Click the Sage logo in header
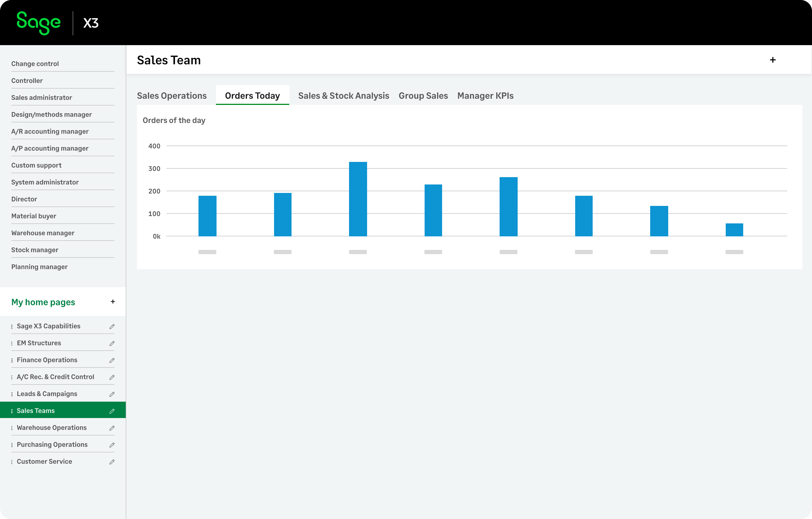 pyautogui.click(x=38, y=23)
